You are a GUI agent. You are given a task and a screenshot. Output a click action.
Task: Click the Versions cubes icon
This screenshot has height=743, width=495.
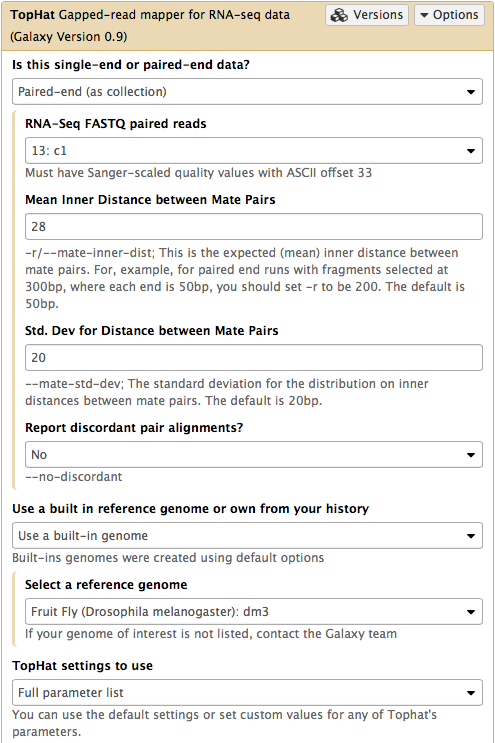coord(339,15)
